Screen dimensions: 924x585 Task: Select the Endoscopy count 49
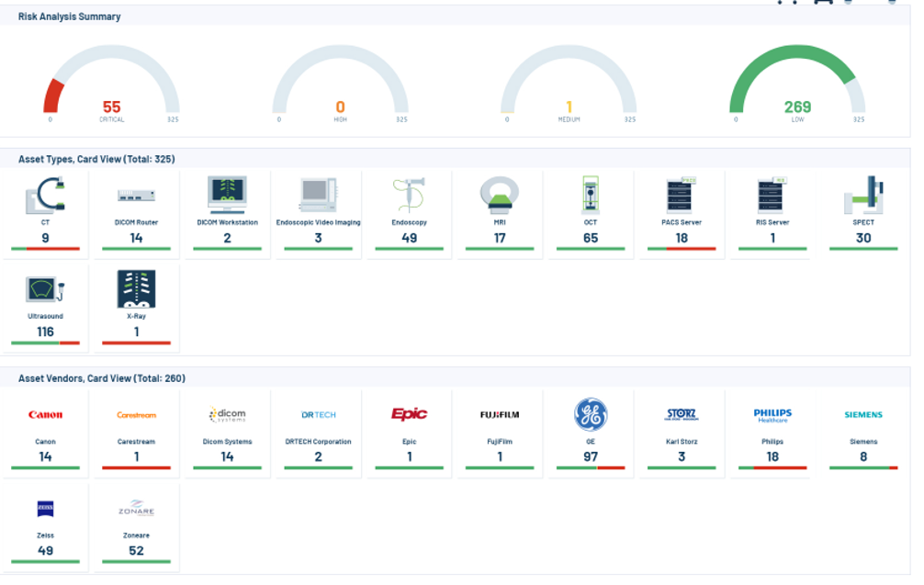pos(409,238)
